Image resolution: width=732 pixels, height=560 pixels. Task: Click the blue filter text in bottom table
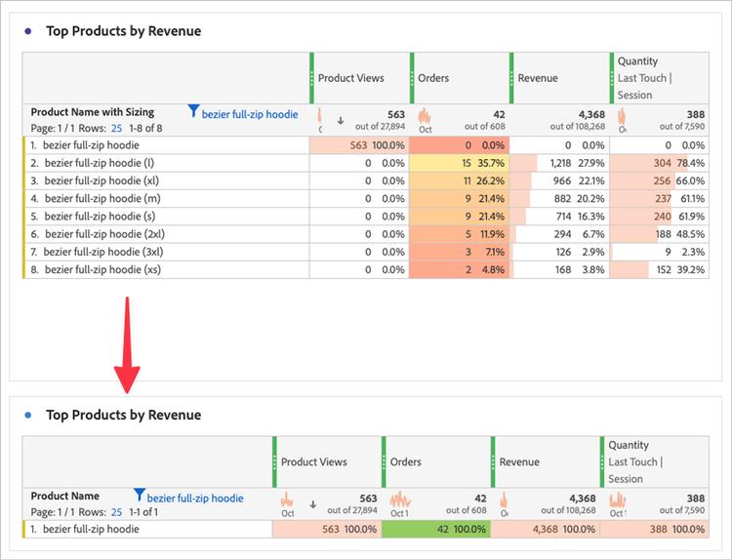[195, 498]
